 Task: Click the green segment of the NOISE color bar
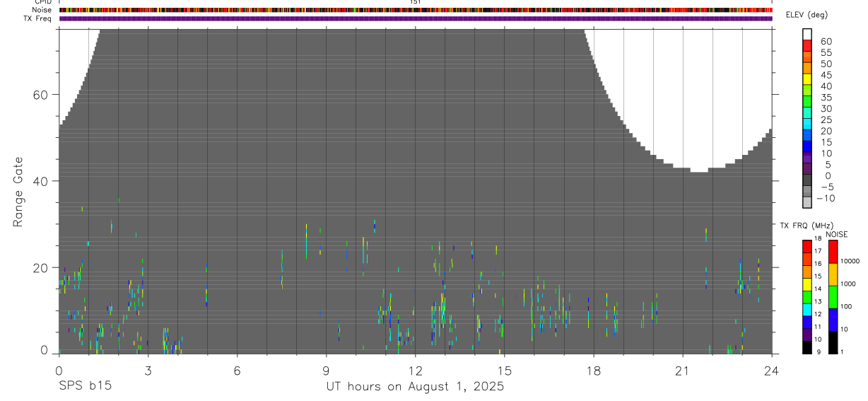(833, 297)
